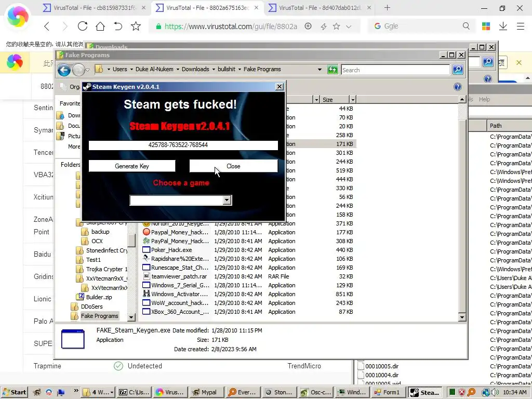
Task: Switch to first VirusTotal cb815987331f tab
Action: (94, 7)
